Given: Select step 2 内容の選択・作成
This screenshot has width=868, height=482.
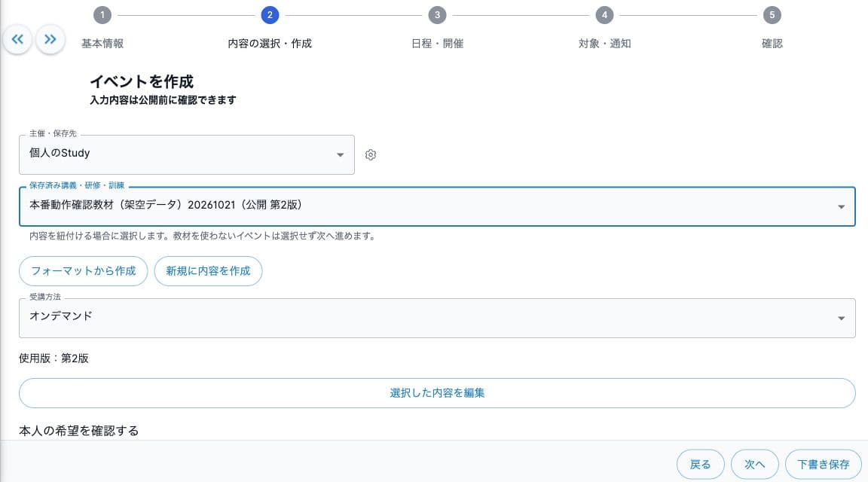Looking at the screenshot, I should [x=270, y=28].
